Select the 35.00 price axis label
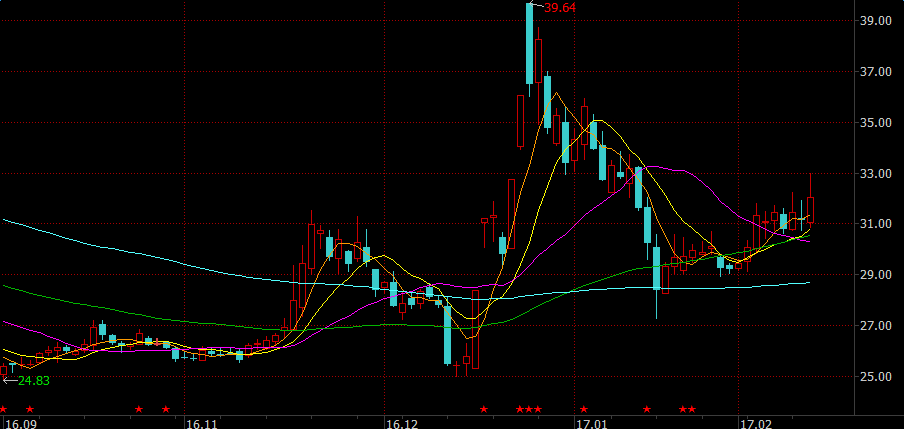Viewport: 904px width, 429px height. point(876,122)
